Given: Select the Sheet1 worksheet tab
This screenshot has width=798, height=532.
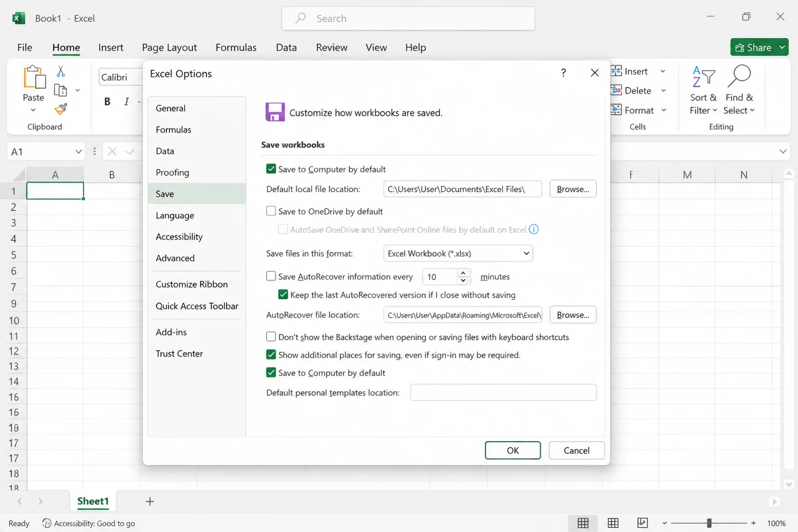Looking at the screenshot, I should coord(93,501).
